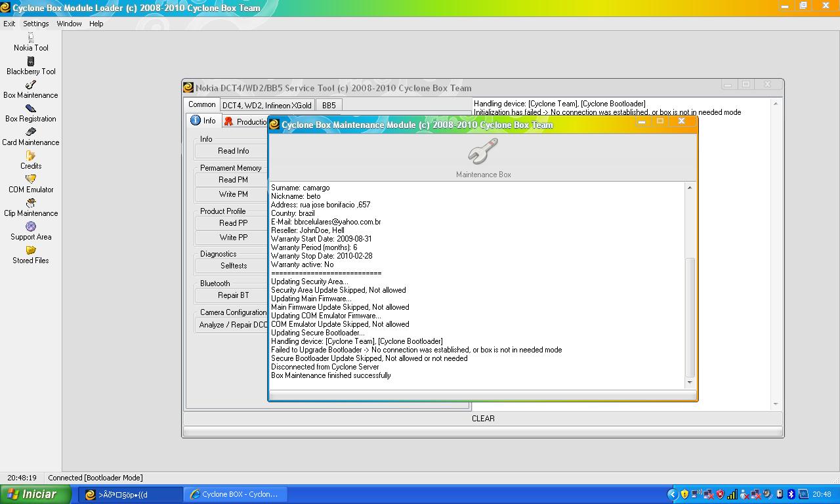
Task: Select the DCT4, WD2, Infineon XGold tab
Action: point(266,105)
